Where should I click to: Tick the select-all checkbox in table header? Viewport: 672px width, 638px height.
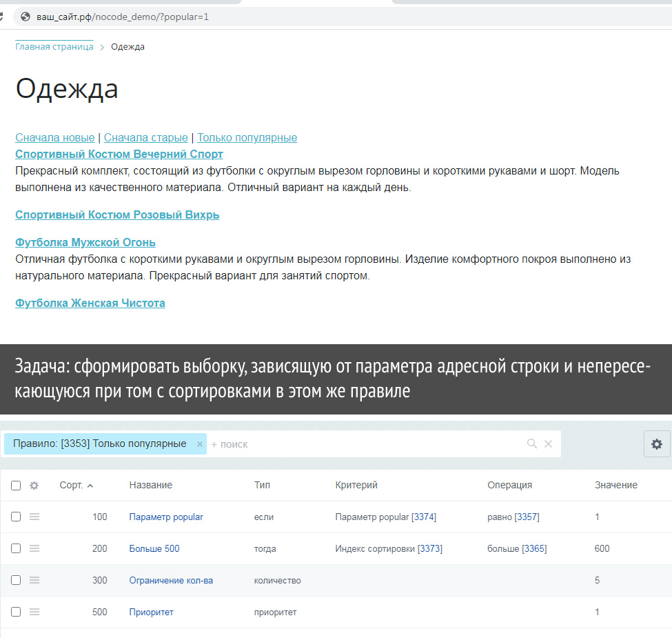click(16, 486)
